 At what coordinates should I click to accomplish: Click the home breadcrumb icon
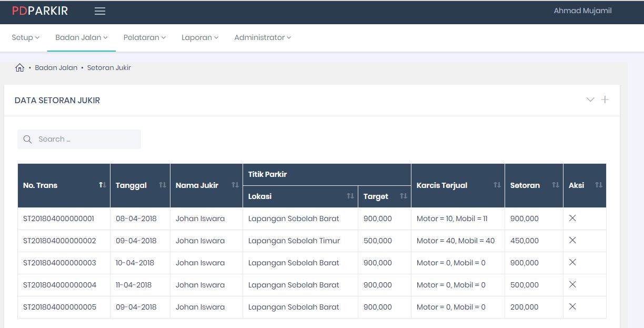tap(20, 68)
